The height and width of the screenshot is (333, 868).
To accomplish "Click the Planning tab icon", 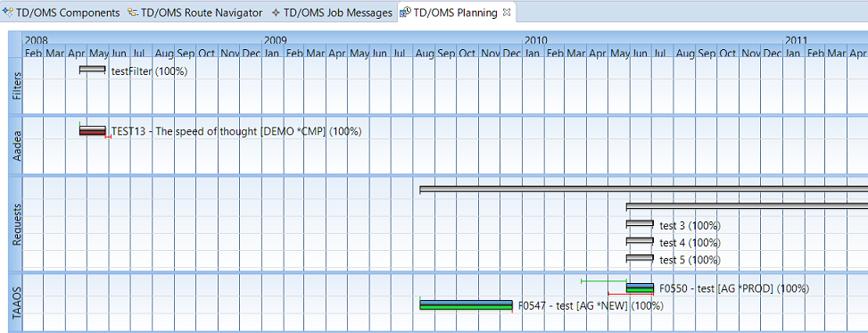I will point(406,12).
